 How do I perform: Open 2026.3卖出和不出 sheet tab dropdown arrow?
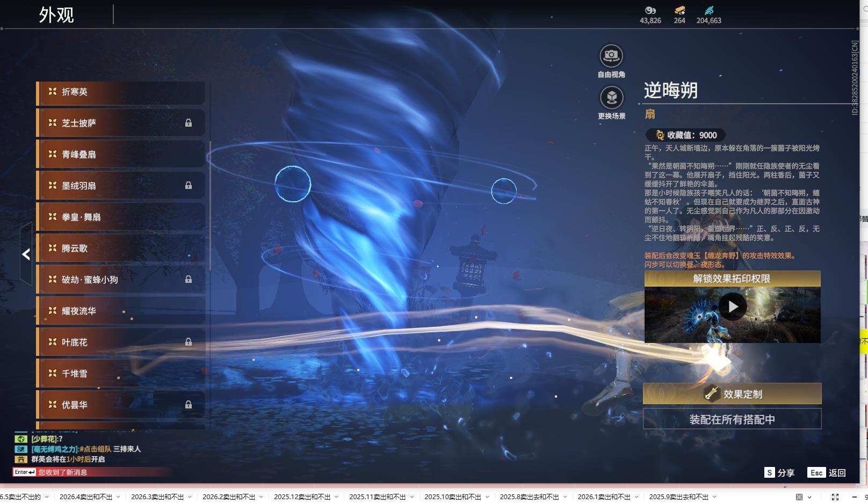click(190, 497)
